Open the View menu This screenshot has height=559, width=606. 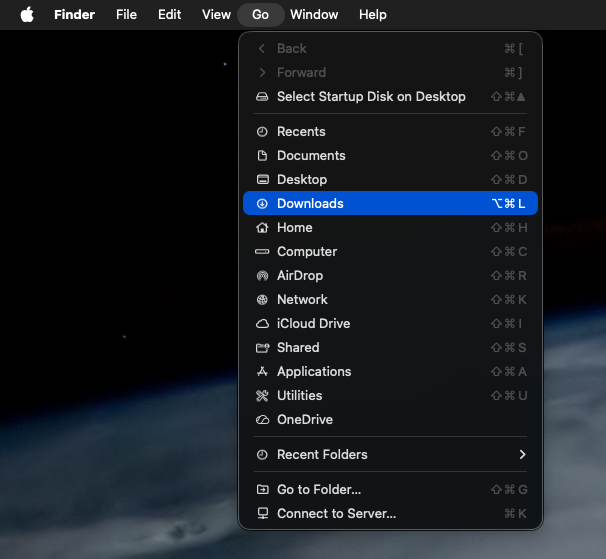coord(216,15)
